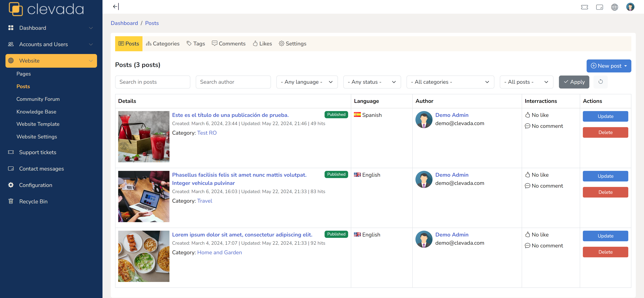Screen dimensions: 644x298
Task: Update the Phasellus facilisis post
Action: [x=605, y=176]
